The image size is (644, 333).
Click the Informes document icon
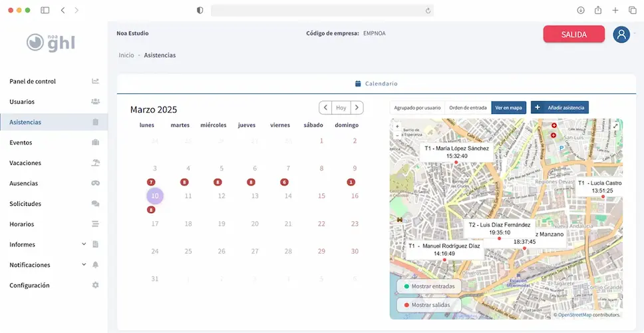[95, 244]
